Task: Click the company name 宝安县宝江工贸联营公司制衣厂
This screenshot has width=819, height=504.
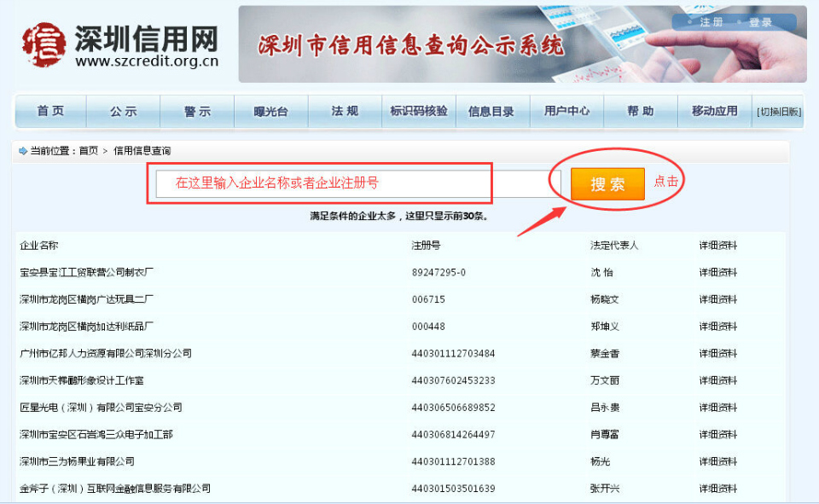Action: [x=87, y=272]
